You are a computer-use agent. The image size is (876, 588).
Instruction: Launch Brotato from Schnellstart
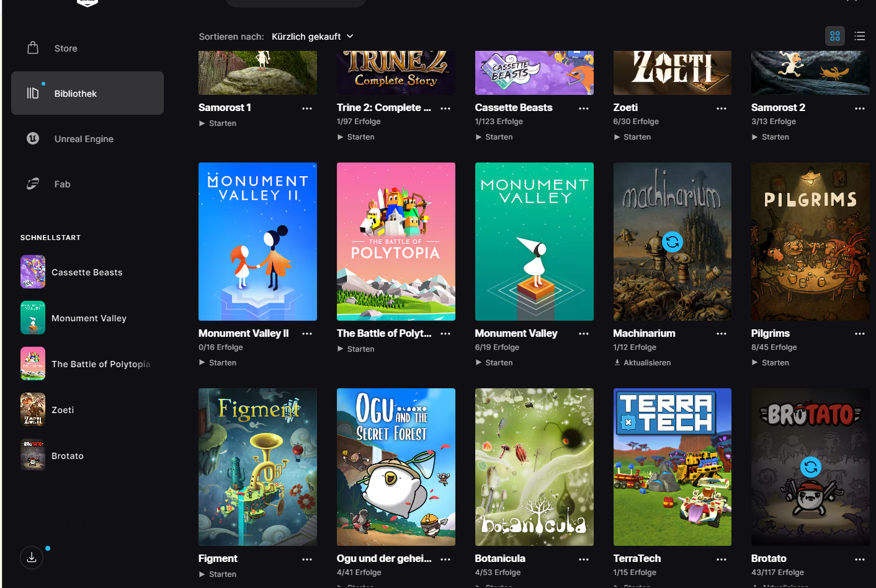click(87, 456)
